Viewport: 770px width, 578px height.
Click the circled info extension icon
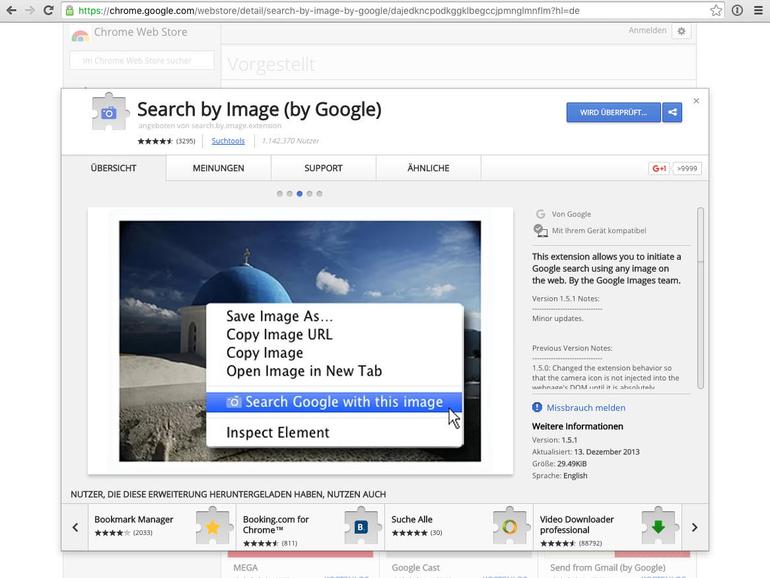(737, 10)
